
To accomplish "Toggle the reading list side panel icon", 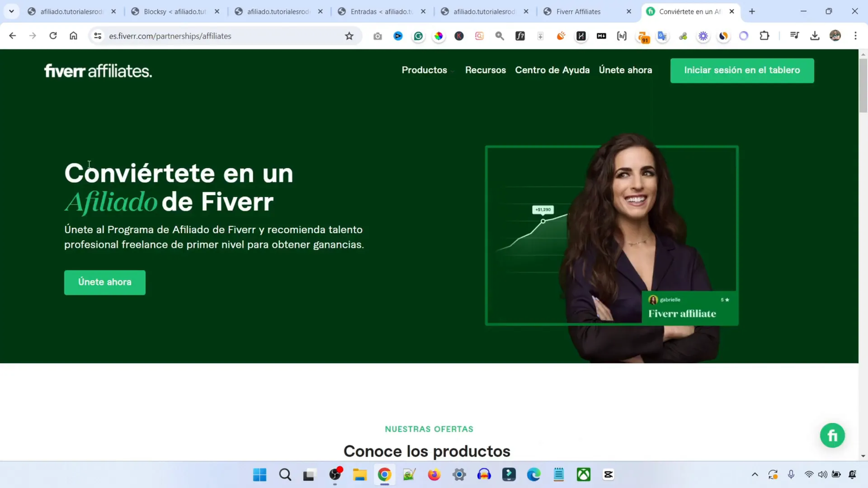I will [794, 36].
